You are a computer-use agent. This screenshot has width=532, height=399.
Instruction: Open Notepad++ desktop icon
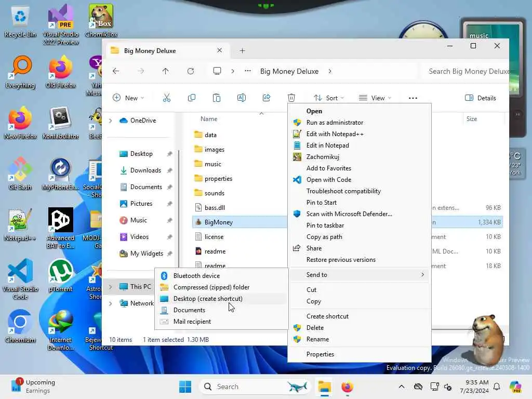pos(20,224)
